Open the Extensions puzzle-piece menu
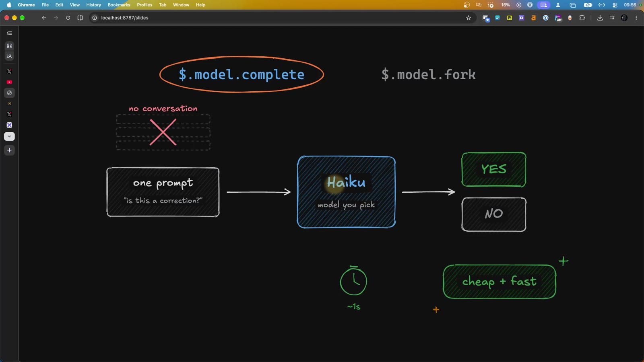The image size is (644, 362). click(x=582, y=18)
